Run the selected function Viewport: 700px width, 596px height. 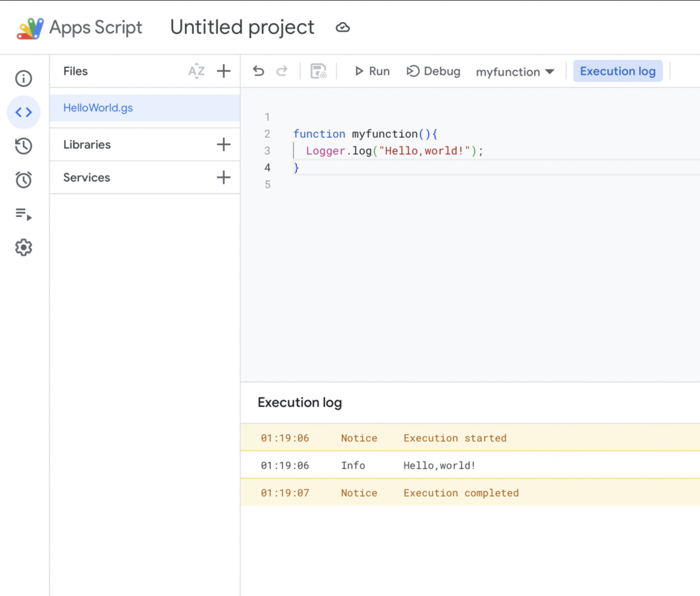[372, 71]
